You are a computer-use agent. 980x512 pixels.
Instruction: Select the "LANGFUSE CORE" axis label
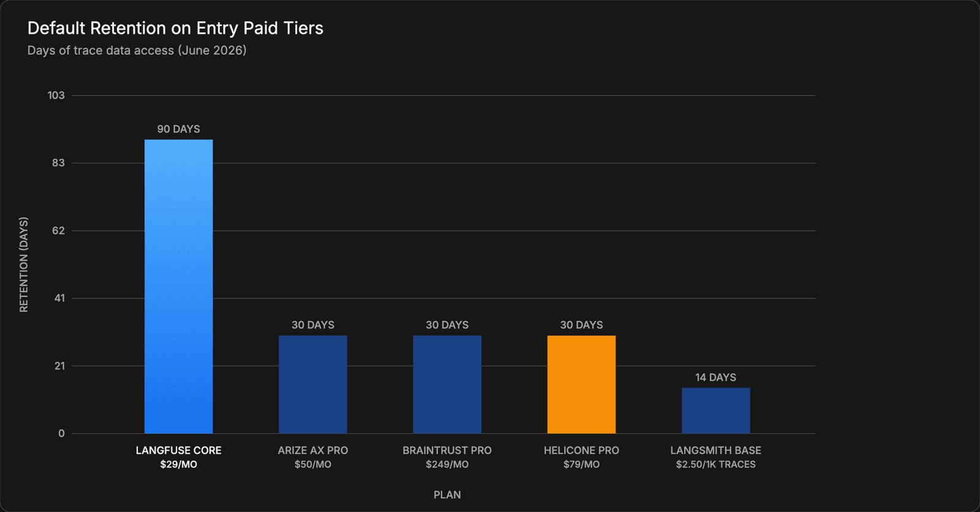(x=178, y=450)
